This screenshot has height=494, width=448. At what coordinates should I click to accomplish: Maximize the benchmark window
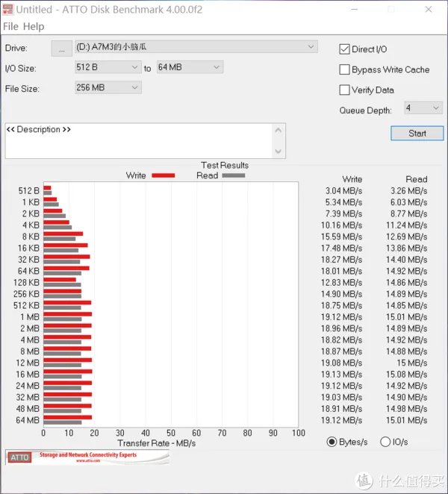pos(388,9)
